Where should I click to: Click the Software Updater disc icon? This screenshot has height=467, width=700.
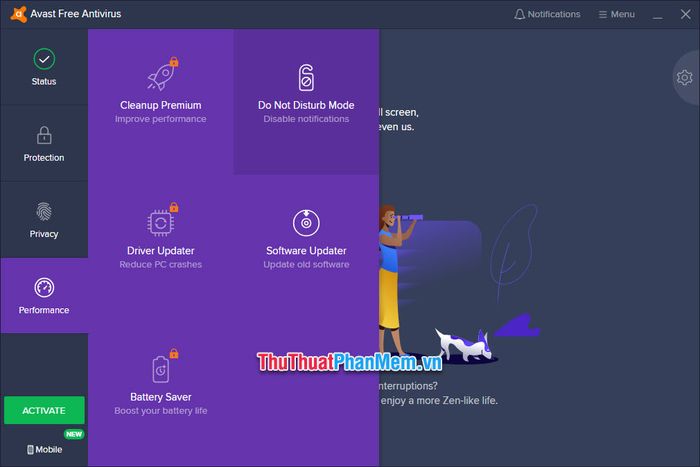pos(306,222)
